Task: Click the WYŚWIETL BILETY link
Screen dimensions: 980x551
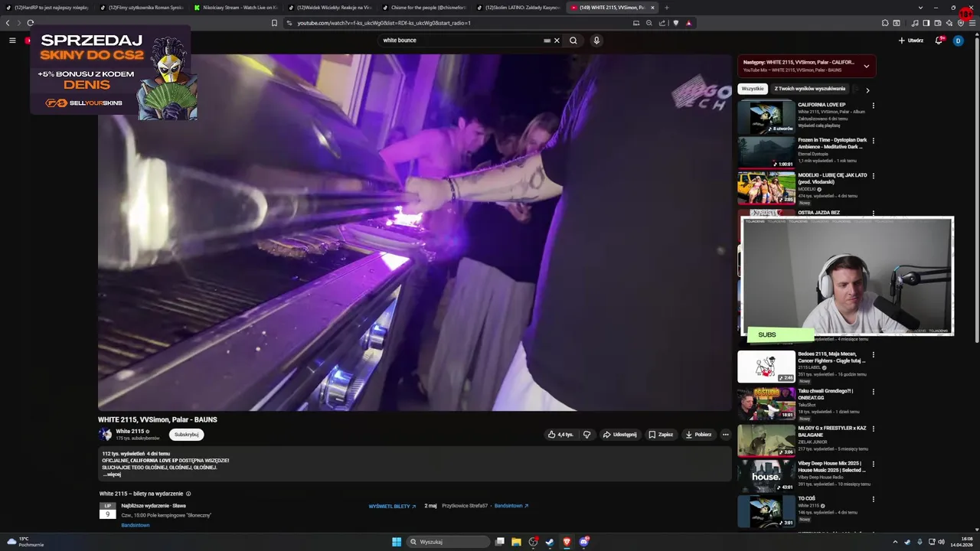Action: [392, 506]
